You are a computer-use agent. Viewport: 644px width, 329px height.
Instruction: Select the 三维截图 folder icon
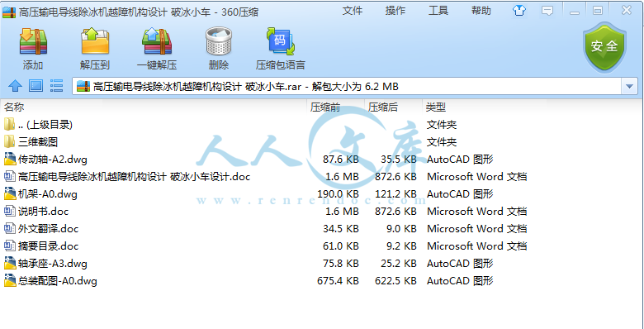[9, 142]
